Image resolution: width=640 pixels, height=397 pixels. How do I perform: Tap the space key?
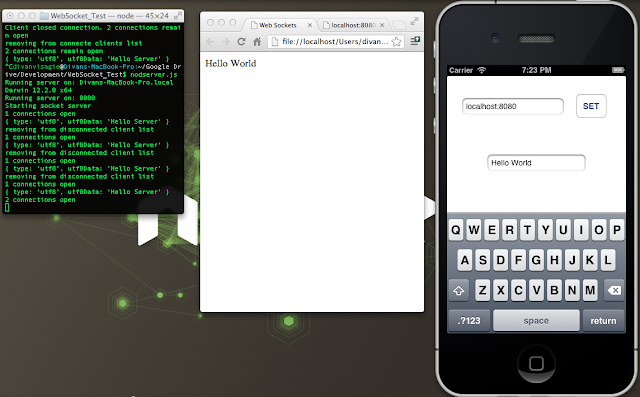(536, 321)
